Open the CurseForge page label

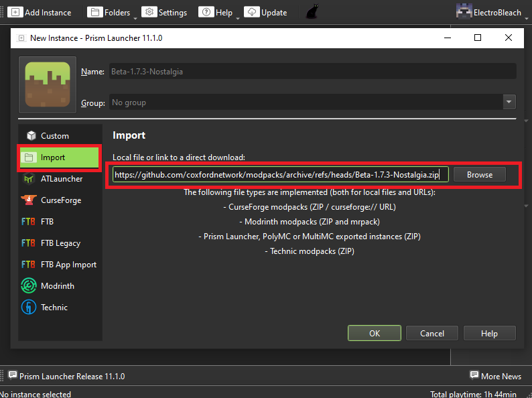click(x=61, y=200)
